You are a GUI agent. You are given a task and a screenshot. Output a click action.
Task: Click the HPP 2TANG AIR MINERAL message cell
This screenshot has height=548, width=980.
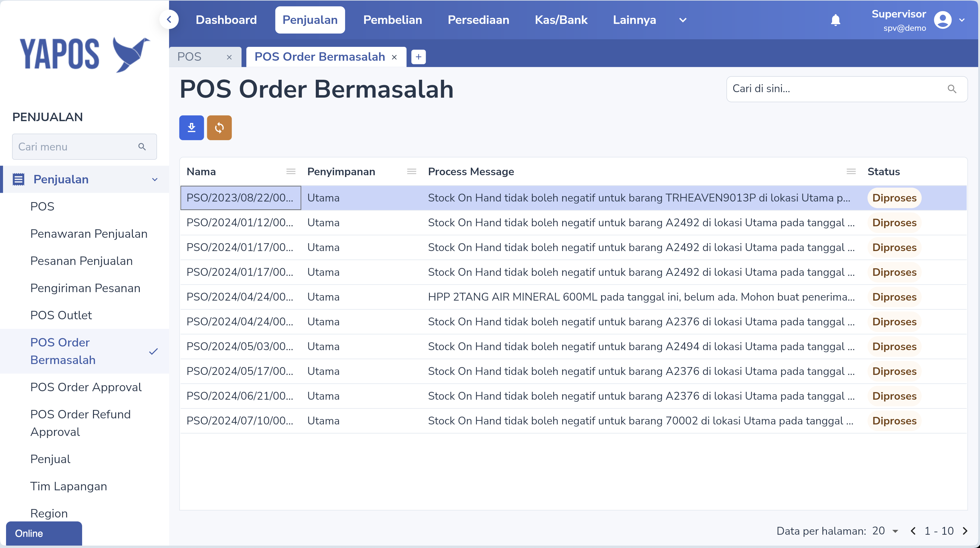(642, 297)
